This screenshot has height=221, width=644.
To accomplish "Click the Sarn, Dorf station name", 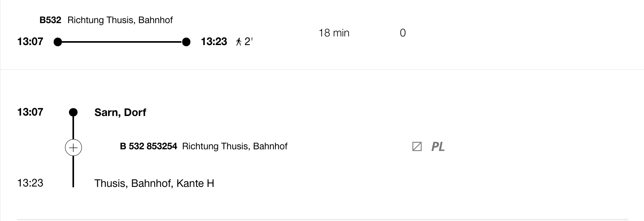I will click(x=120, y=112).
